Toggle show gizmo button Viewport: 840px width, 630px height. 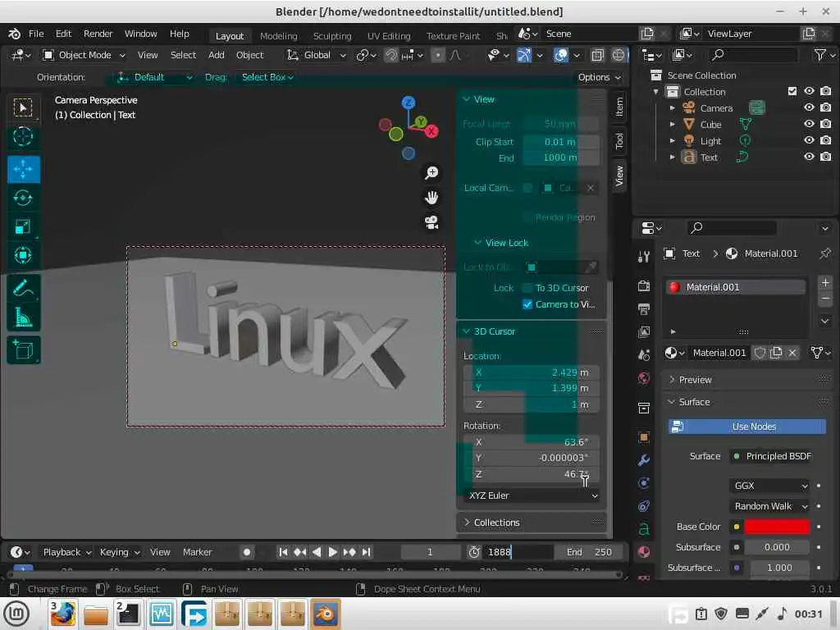524,55
